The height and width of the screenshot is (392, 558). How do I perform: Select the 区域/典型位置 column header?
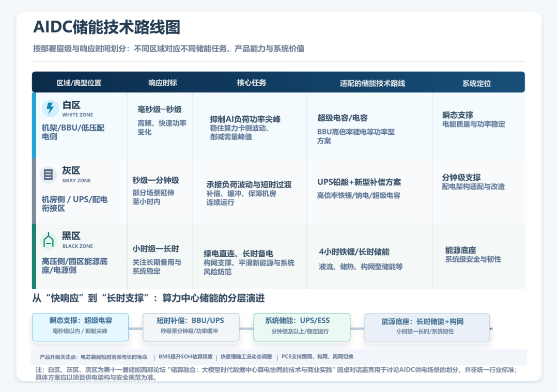click(x=79, y=83)
